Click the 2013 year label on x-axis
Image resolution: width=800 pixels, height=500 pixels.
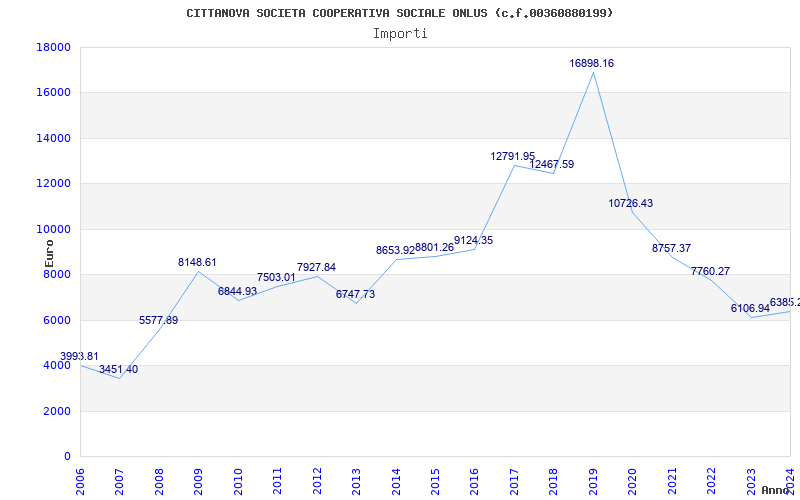point(356,481)
